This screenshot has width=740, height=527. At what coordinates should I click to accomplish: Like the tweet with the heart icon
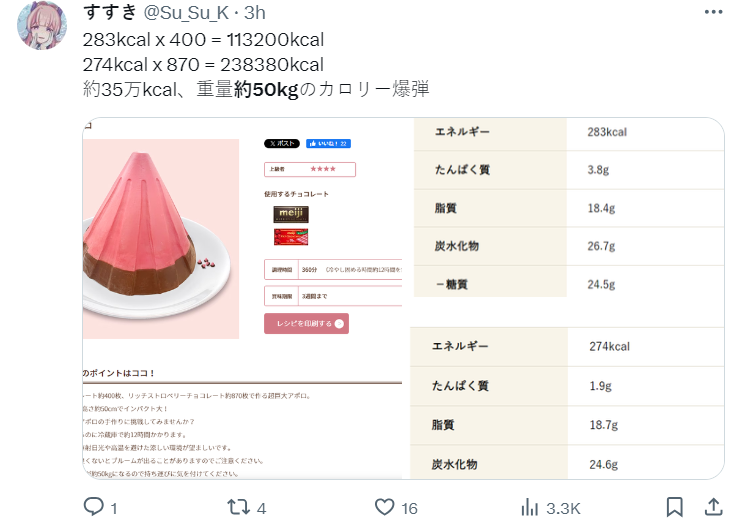[384, 507]
